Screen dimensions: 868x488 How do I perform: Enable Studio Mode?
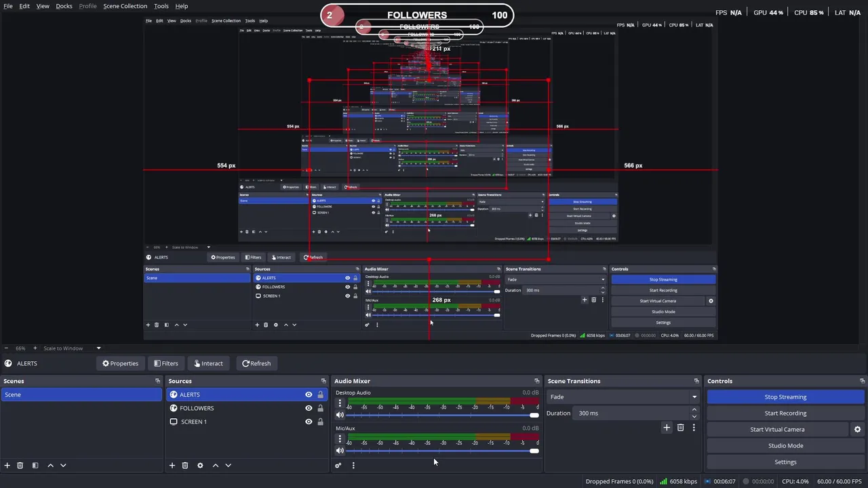(785, 446)
